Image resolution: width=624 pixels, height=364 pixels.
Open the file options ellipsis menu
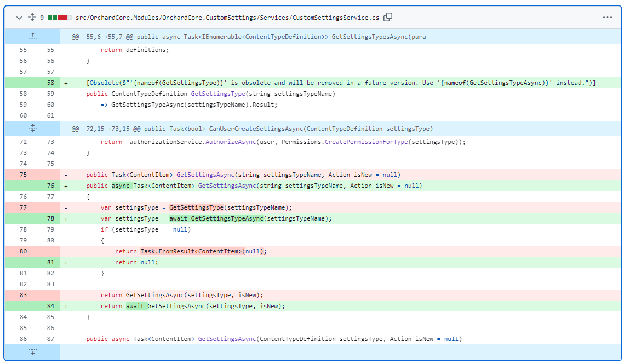607,17
